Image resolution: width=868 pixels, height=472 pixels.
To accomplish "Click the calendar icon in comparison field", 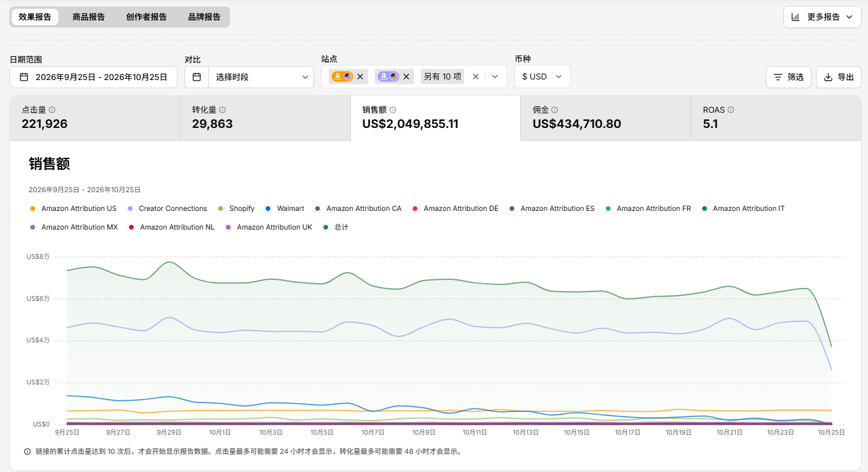I will point(197,77).
